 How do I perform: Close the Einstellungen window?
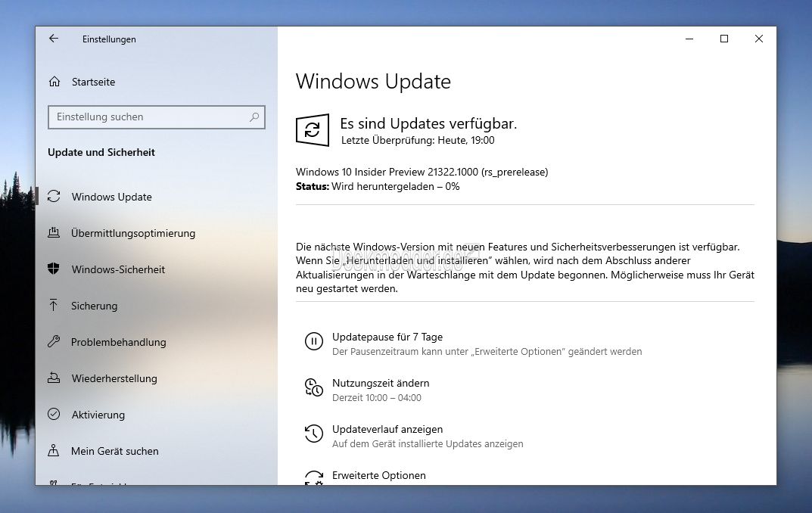point(759,39)
